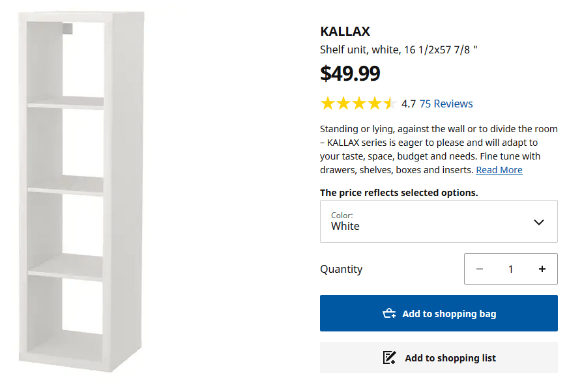This screenshot has height=392, width=582.
Task: Click the plus icon to increase quantity
Action: click(x=542, y=269)
